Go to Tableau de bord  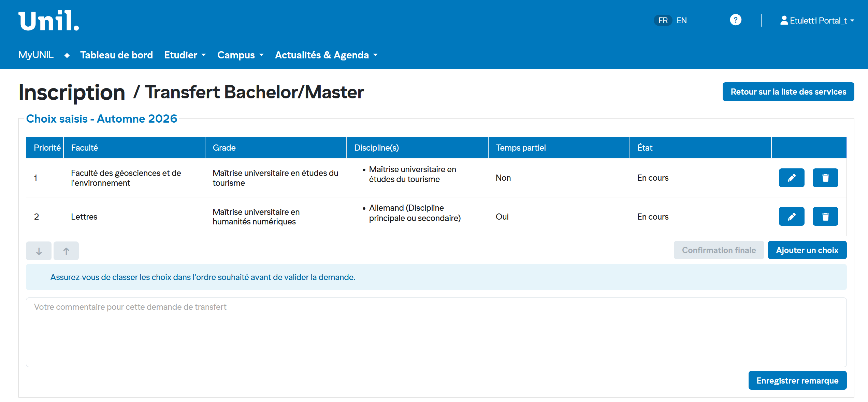116,55
